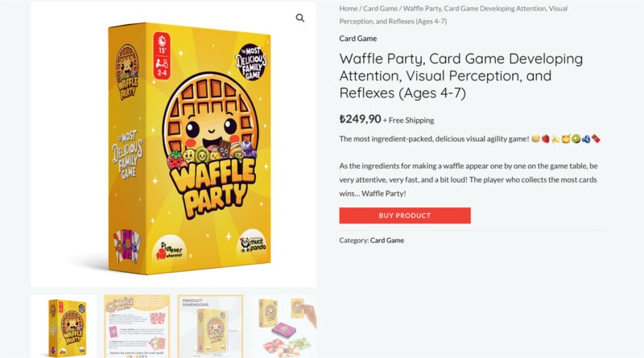The height and width of the screenshot is (358, 644).
Task: Click the magnifier zoom icon on product image
Action: click(x=300, y=18)
